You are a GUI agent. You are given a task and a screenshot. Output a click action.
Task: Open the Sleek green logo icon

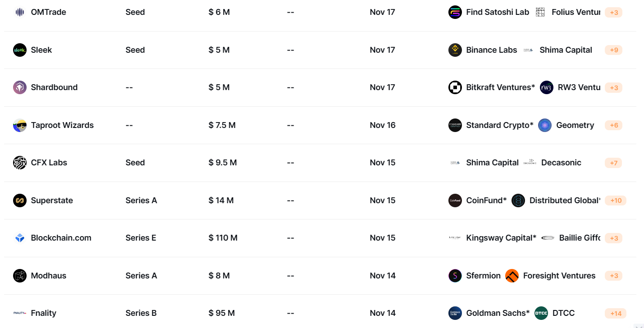[x=20, y=50]
